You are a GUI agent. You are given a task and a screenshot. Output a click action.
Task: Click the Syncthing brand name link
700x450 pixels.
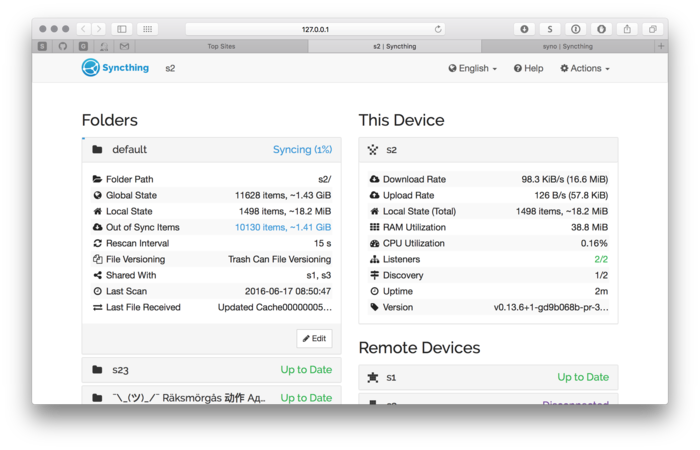125,67
